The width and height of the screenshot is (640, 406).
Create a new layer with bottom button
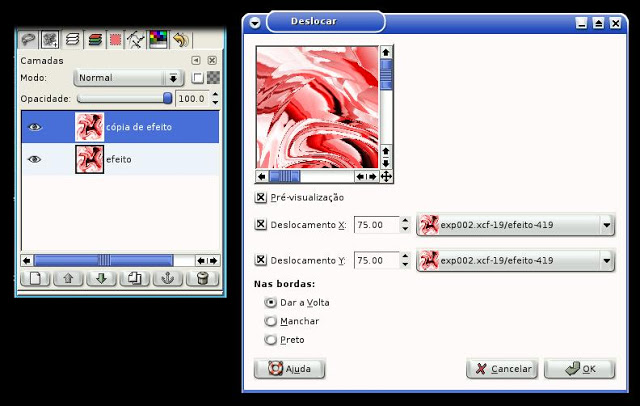[35, 279]
